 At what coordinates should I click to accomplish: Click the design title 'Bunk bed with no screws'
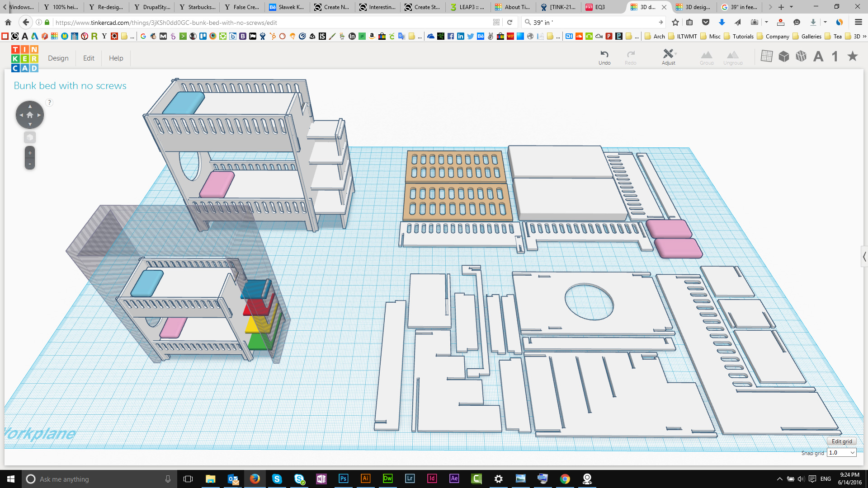[70, 86]
